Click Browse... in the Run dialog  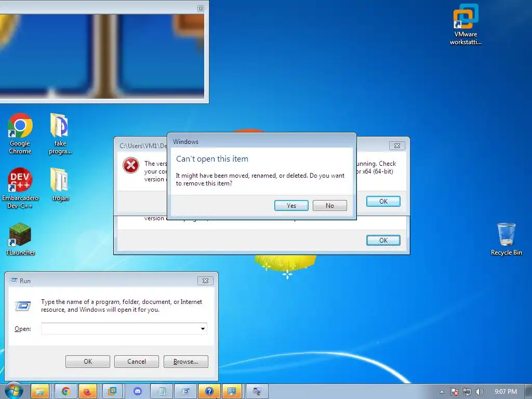[185, 362]
